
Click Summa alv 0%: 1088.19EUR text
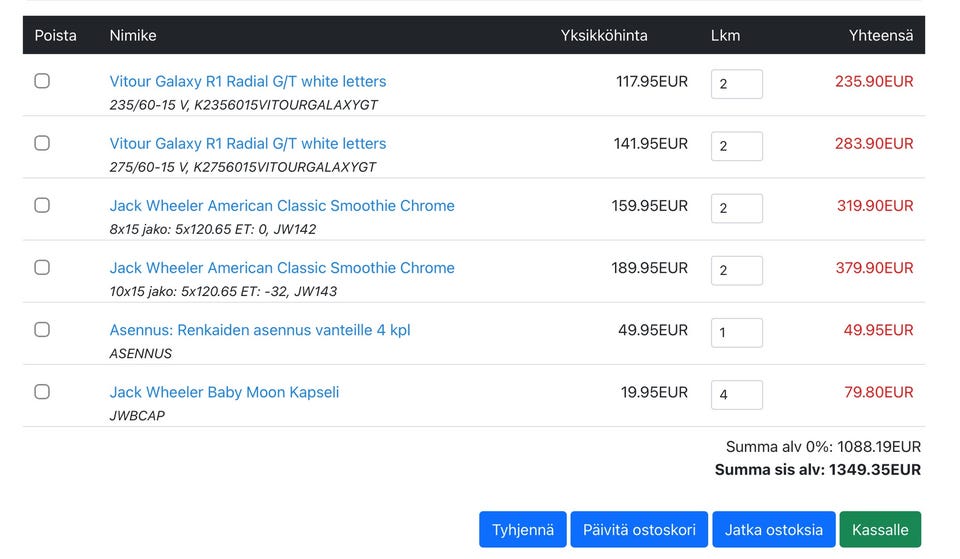click(x=823, y=447)
